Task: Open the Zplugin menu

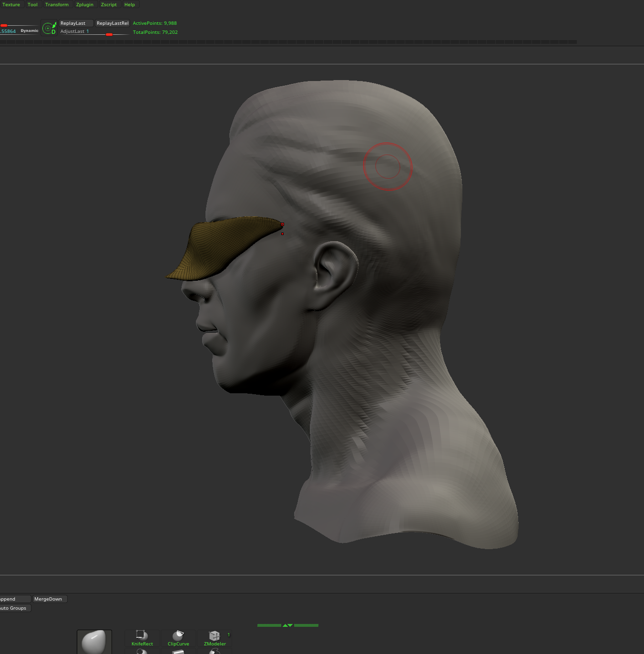Action: [x=85, y=4]
